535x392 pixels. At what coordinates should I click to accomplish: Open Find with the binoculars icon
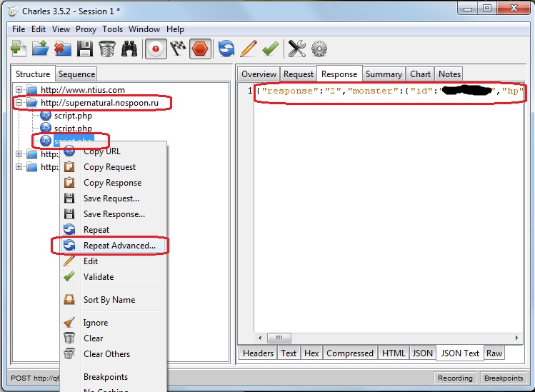[129, 49]
